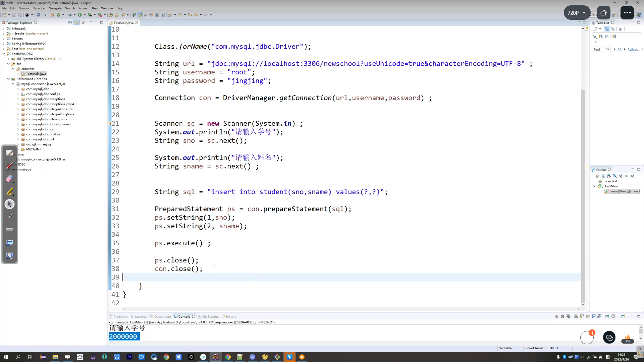The image size is (644, 362).
Task: Switch to the Problems tab
Action: (118, 316)
